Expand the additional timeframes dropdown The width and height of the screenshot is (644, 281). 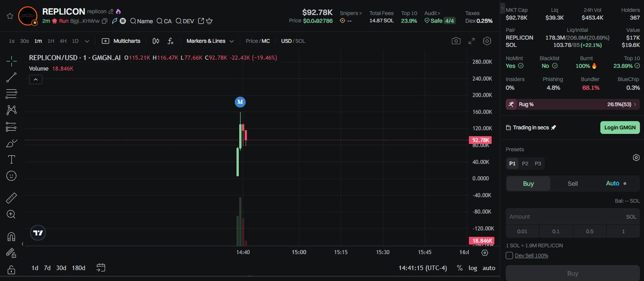pyautogui.click(x=87, y=41)
